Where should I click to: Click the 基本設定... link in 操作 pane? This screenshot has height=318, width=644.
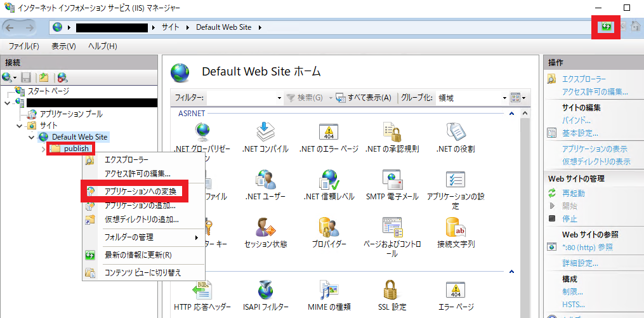(580, 133)
